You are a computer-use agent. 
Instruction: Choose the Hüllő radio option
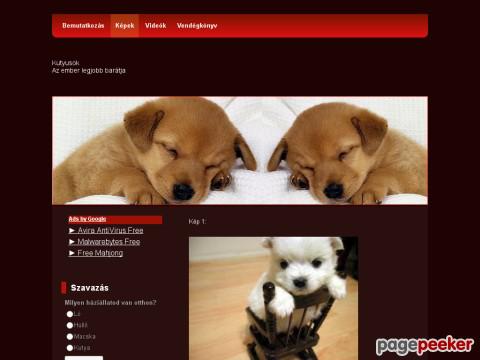coord(70,325)
